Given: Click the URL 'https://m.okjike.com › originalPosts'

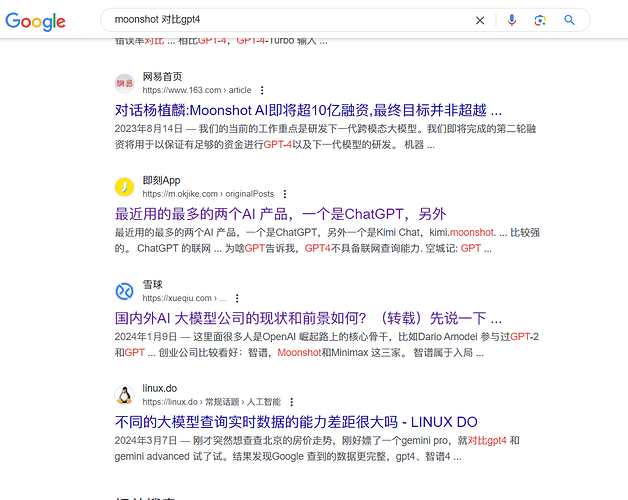Looking at the screenshot, I should pyautogui.click(x=208, y=194).
